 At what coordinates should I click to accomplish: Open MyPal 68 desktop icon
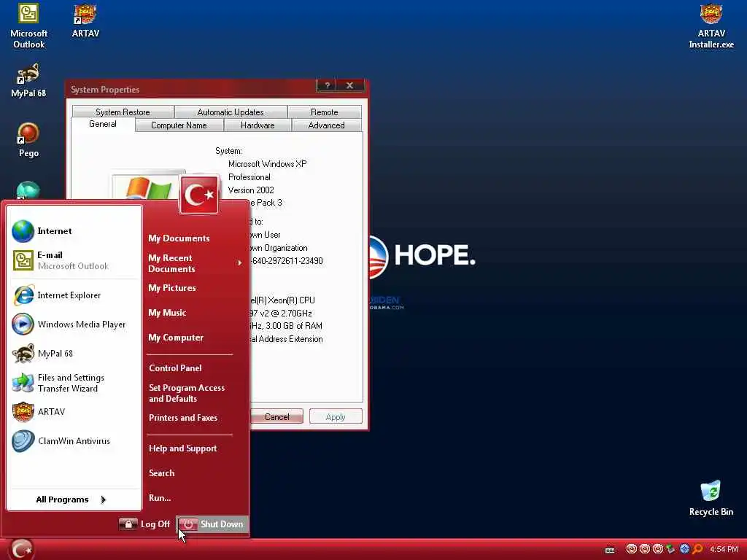click(x=28, y=81)
